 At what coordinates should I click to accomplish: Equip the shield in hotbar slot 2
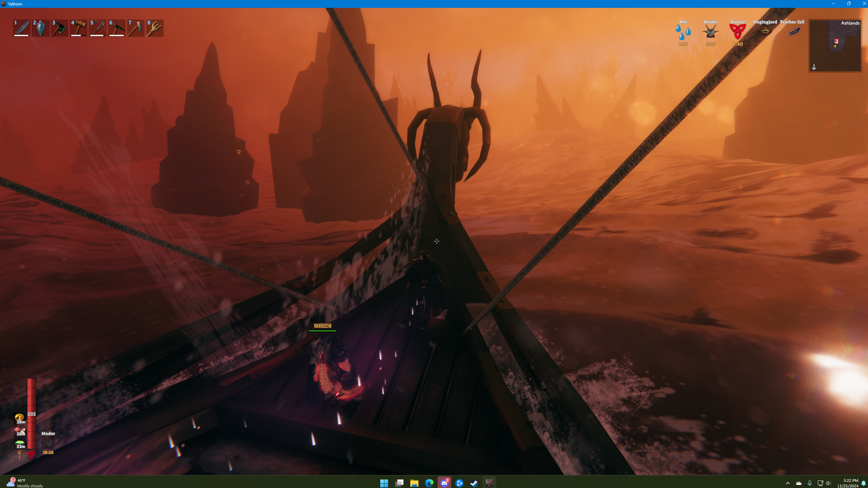[41, 28]
